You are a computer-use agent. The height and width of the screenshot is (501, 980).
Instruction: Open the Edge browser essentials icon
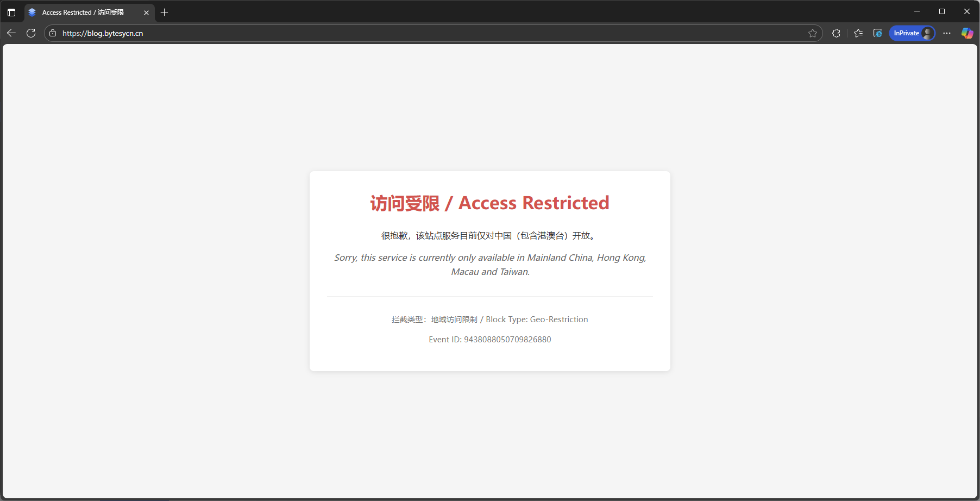click(x=878, y=33)
